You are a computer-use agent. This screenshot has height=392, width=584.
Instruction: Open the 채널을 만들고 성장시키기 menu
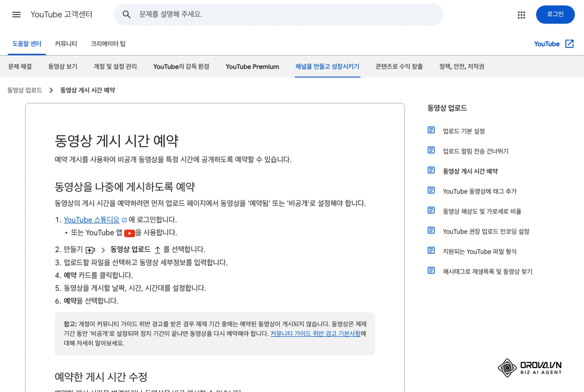coord(327,66)
